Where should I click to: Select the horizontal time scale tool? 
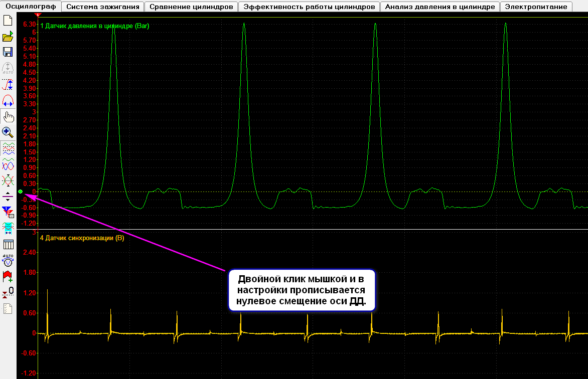pos(8,101)
